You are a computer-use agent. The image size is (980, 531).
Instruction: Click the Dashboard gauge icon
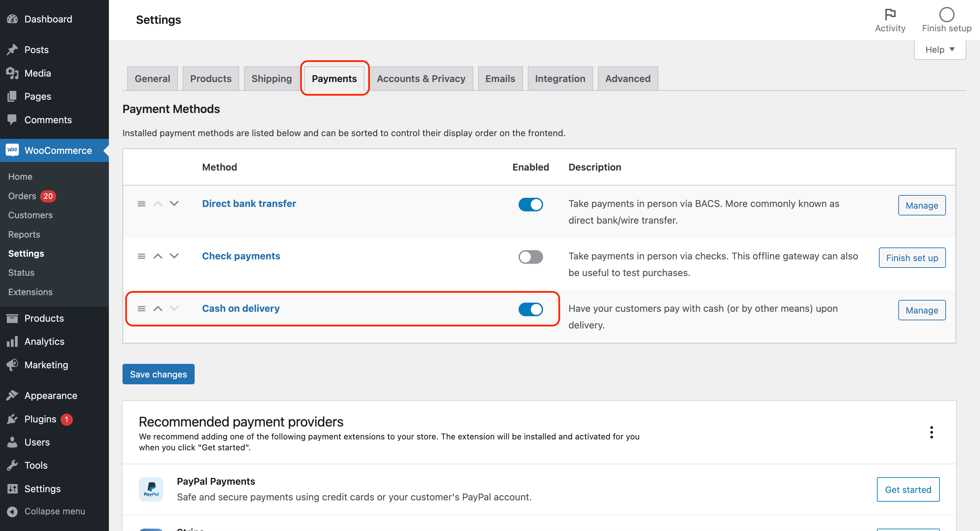click(12, 19)
